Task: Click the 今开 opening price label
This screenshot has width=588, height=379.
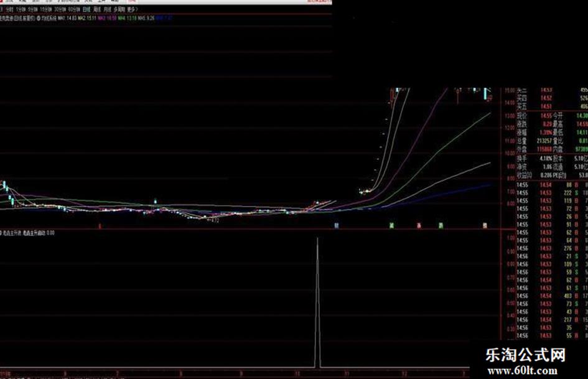Action: (558, 116)
